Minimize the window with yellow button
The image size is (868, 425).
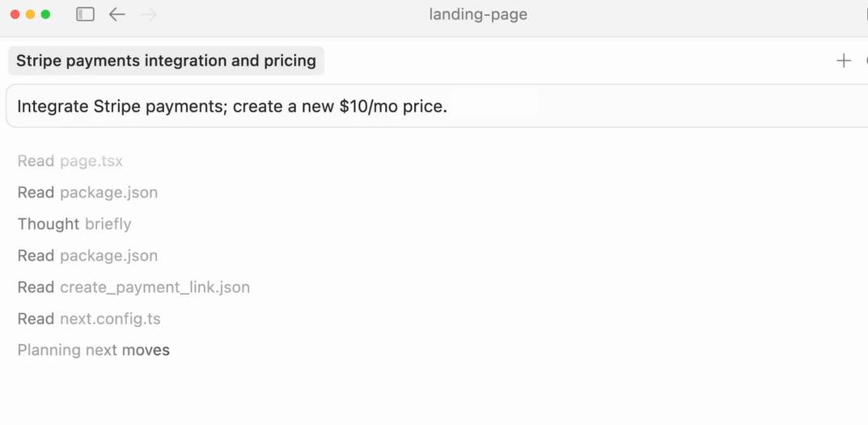[31, 15]
